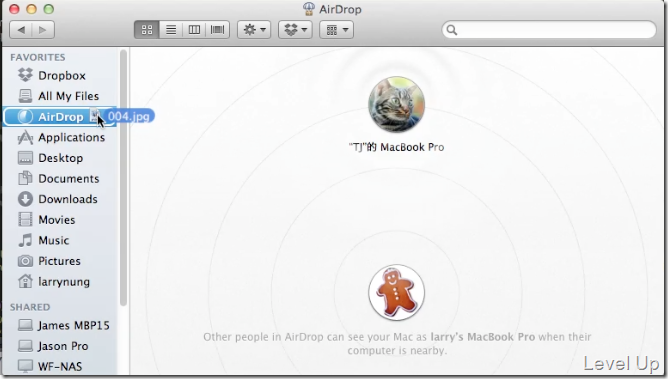Click the cat avatar of TJ's MacBook Pro
This screenshot has height=379, width=668.
(396, 105)
